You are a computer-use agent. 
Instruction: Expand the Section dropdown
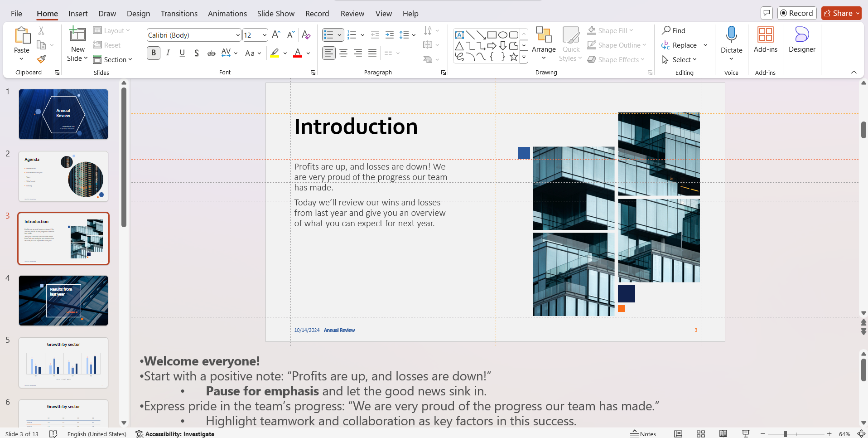click(x=112, y=59)
